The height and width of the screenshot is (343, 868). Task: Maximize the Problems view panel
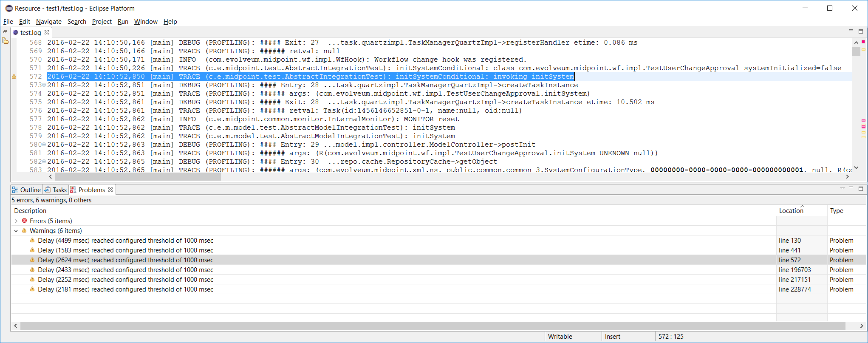[x=861, y=188]
